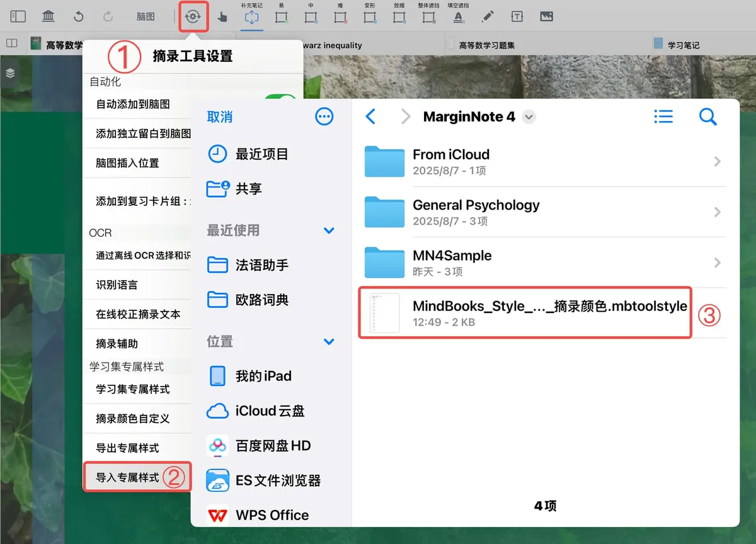Switch to the warz inequality tab

[x=333, y=45]
